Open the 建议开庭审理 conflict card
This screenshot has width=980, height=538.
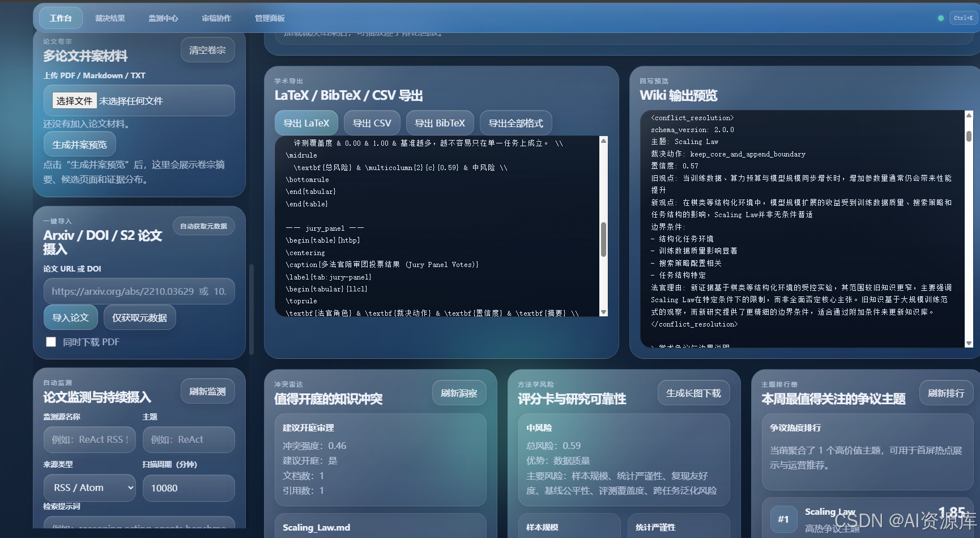[380, 460]
